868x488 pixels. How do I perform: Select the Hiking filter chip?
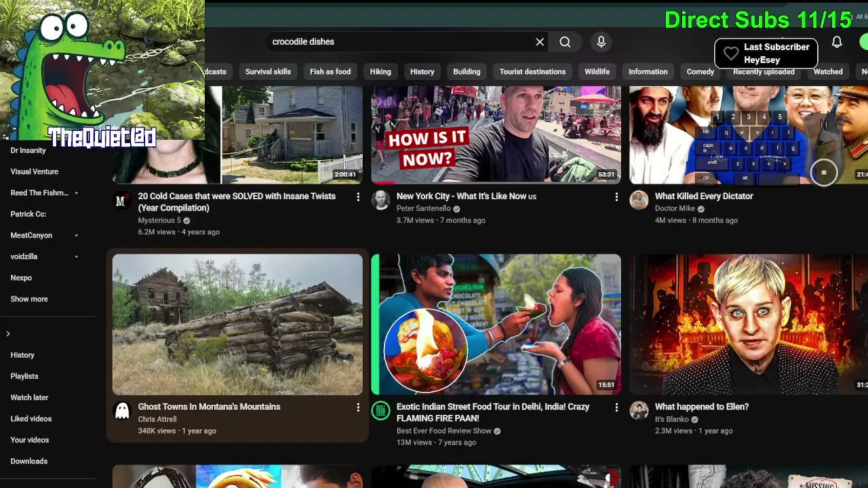(380, 72)
